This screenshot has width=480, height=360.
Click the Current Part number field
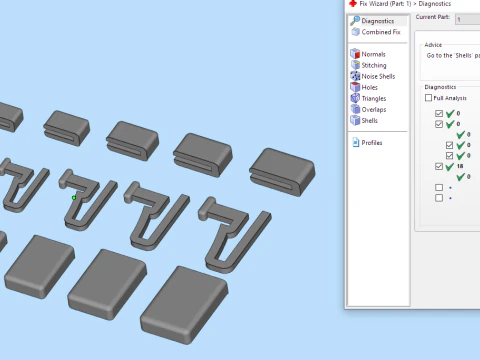coord(467,19)
